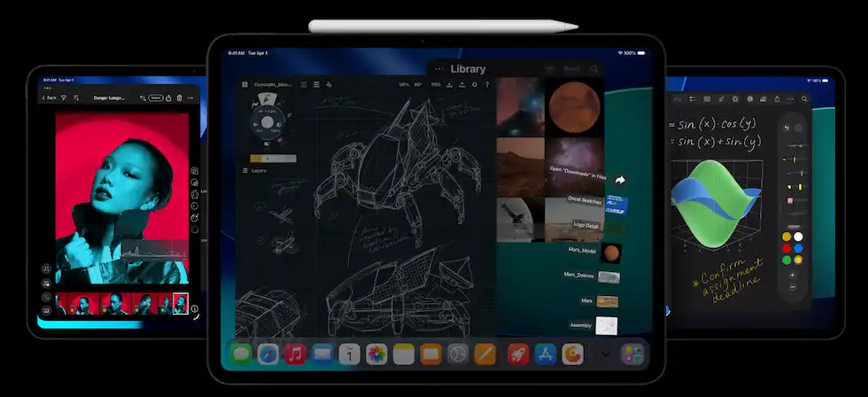This screenshot has width=868, height=397.
Task: Select the pink eraser in right iPad palette
Action: tap(791, 200)
